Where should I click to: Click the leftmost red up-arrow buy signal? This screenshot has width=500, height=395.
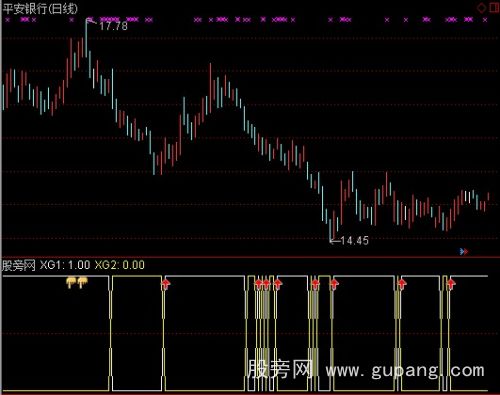click(166, 284)
